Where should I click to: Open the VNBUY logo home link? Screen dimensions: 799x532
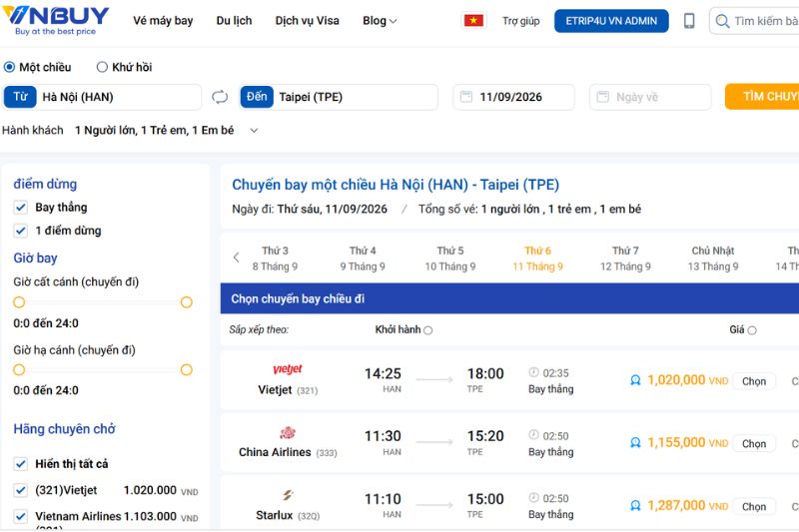click(56, 20)
